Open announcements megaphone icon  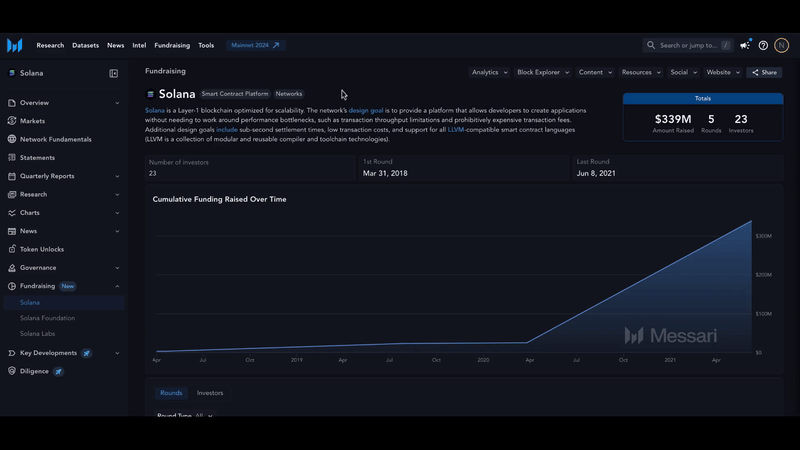745,45
